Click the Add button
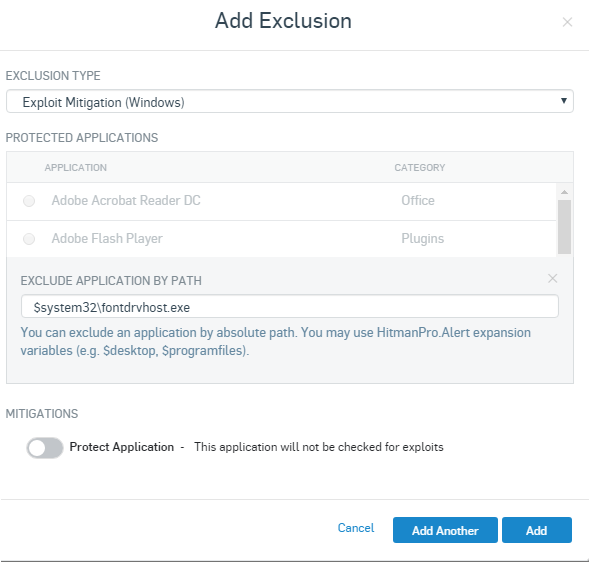Screen dimensions: 589x563 pyautogui.click(x=537, y=530)
